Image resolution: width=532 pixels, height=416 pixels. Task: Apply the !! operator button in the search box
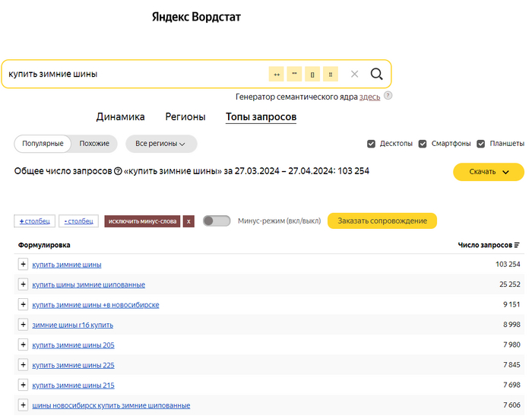pos(331,74)
